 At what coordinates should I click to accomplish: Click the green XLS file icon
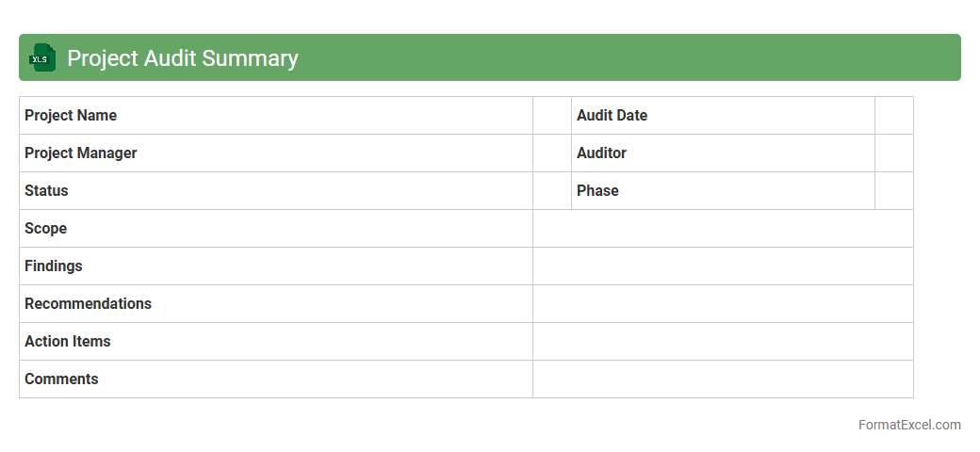pyautogui.click(x=42, y=58)
